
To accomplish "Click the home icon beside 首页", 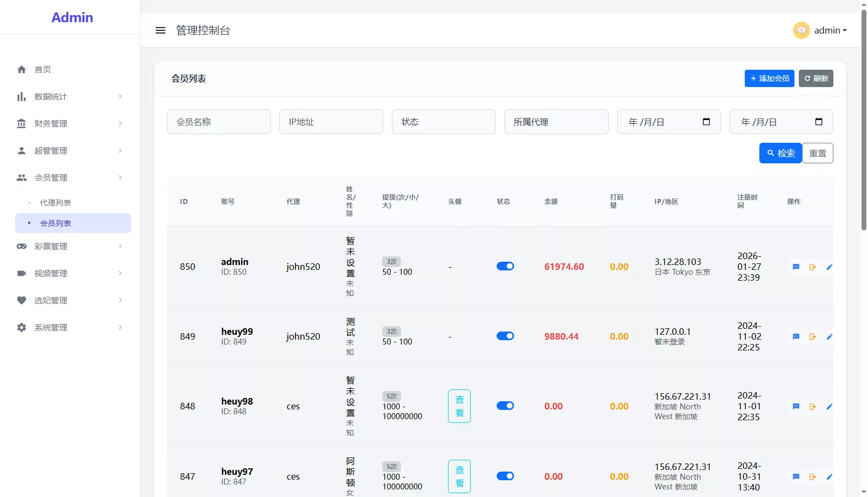I will [22, 69].
